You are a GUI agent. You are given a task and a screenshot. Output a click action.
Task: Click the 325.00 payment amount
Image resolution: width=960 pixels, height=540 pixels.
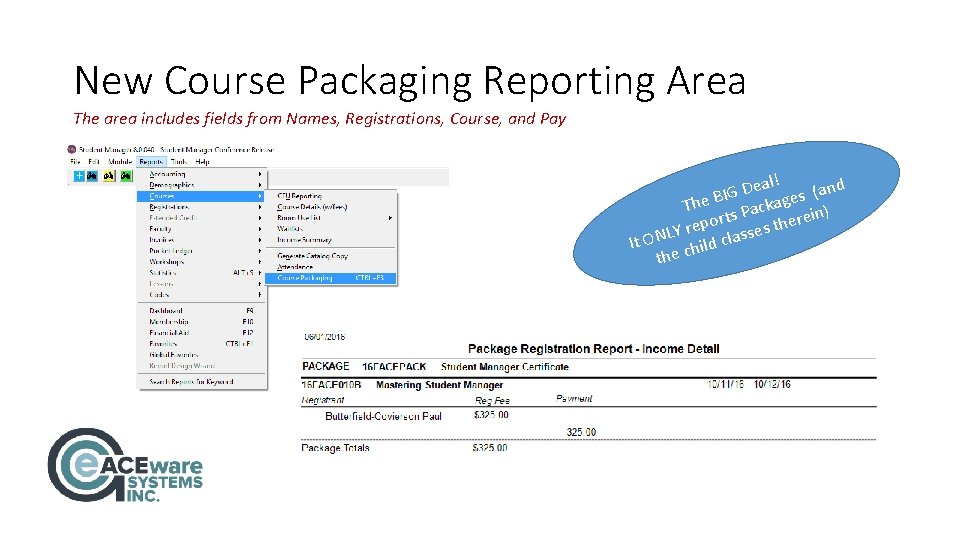coord(581,432)
